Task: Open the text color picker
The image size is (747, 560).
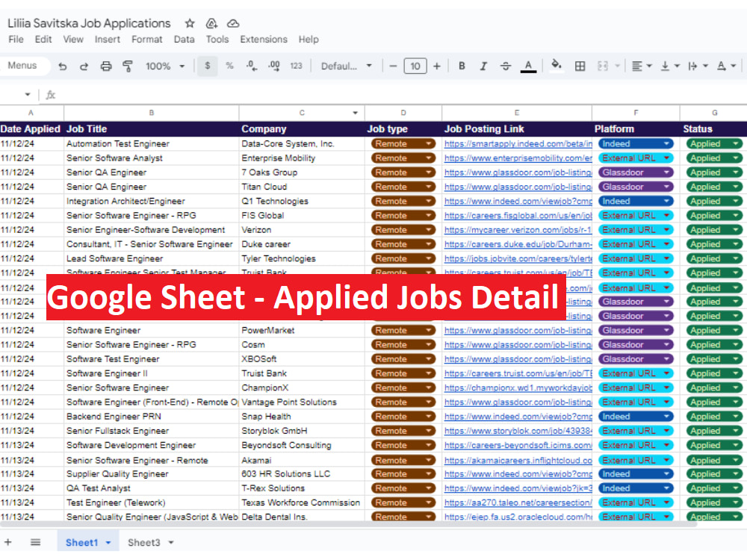Action: click(x=528, y=66)
